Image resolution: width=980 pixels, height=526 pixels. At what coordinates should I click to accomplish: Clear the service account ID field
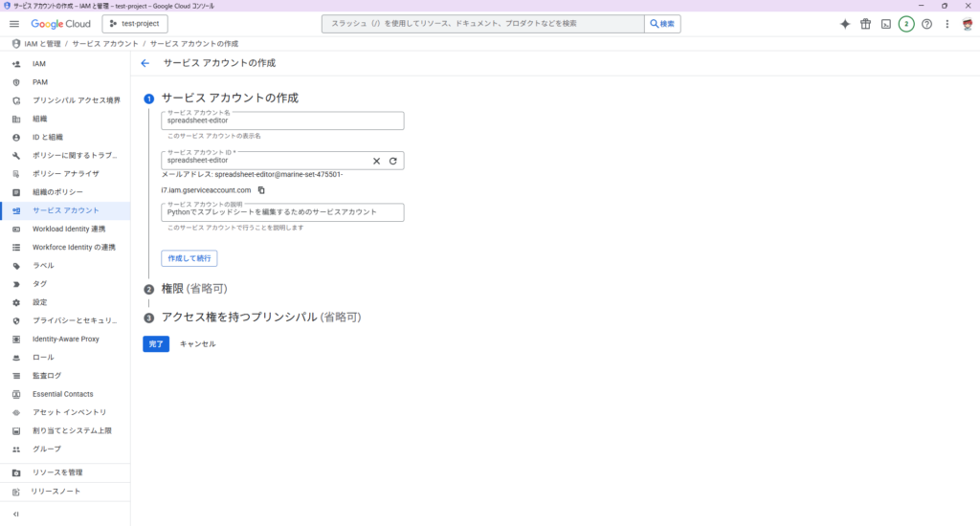point(376,161)
